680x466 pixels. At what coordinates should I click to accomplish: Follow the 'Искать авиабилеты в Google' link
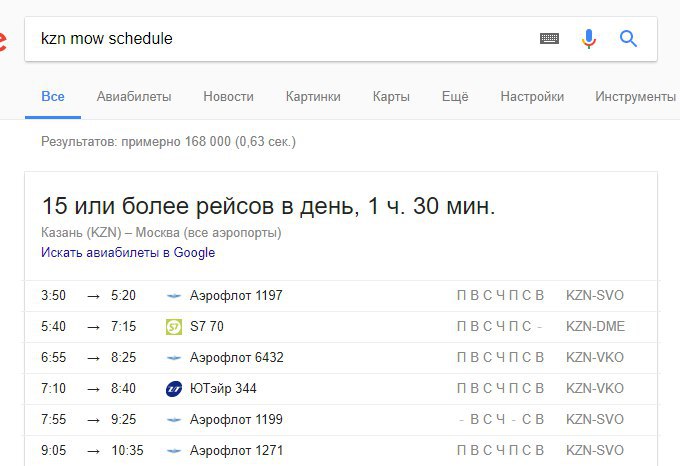(x=128, y=252)
